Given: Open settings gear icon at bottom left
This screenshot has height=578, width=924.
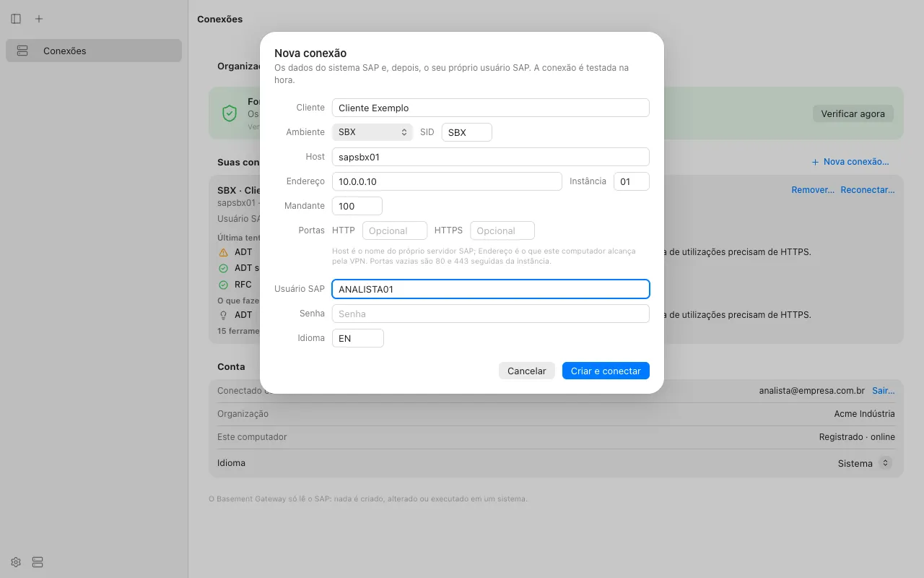Looking at the screenshot, I should (x=16, y=562).
